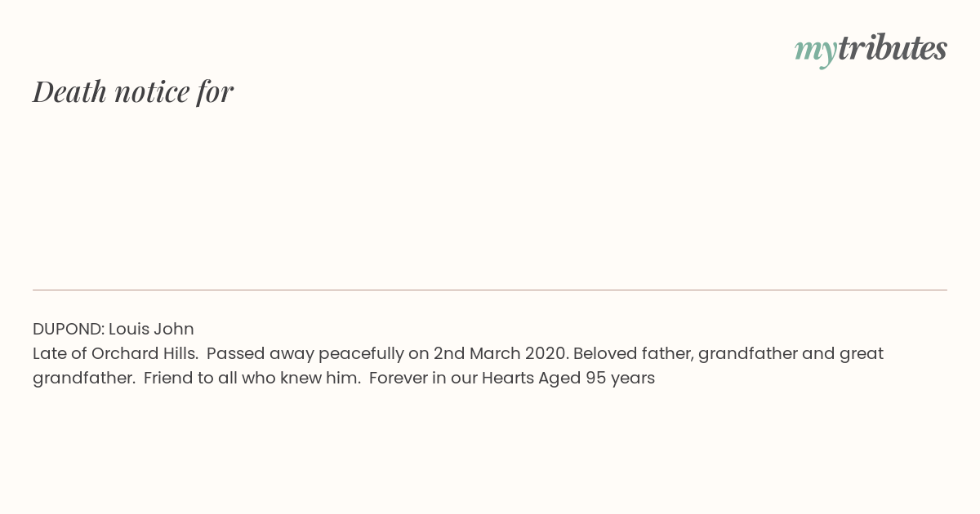980x514 pixels.
Task: Click the word "notice" in heading
Action: [152, 91]
